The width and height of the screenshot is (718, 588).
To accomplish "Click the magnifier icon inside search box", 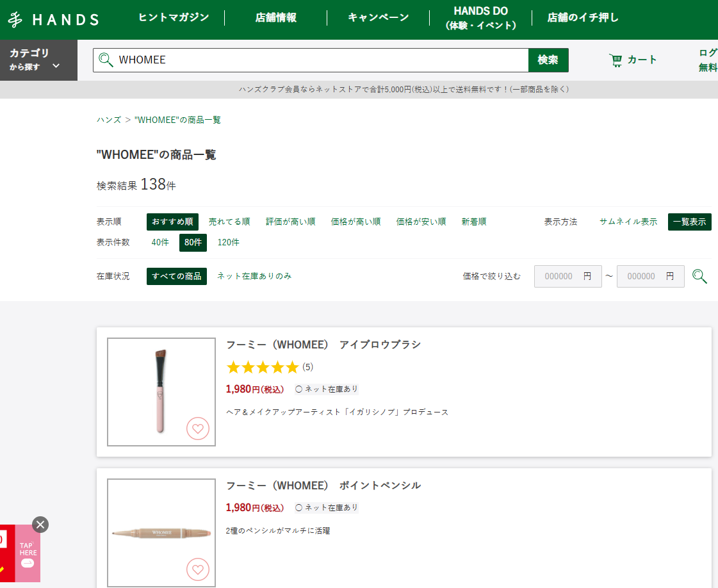I will (x=106, y=60).
